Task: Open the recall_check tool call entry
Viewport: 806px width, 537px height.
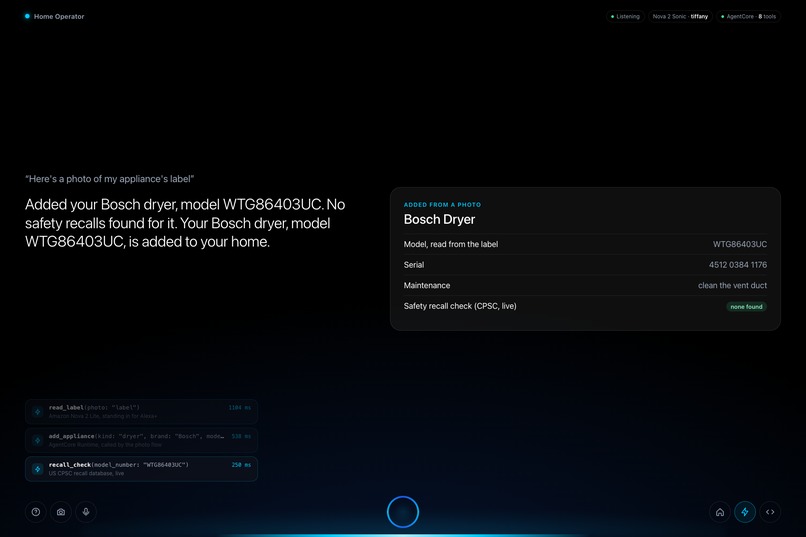Action: click(141, 469)
